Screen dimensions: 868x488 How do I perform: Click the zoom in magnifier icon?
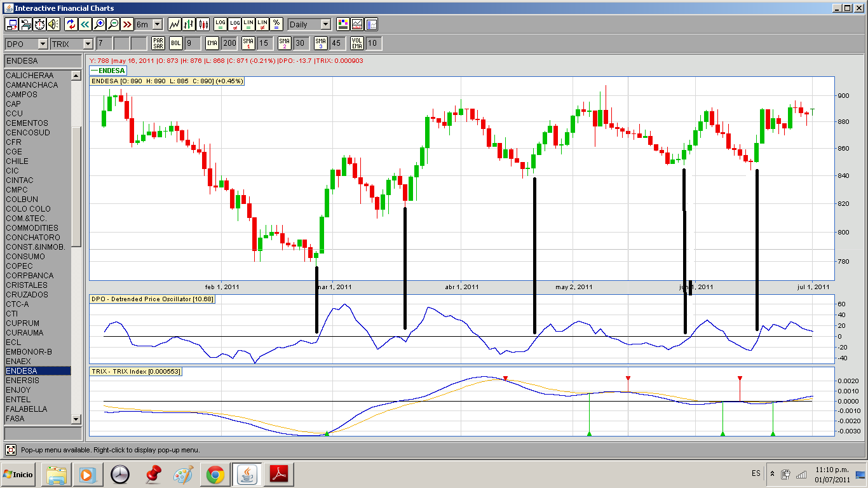click(99, 24)
